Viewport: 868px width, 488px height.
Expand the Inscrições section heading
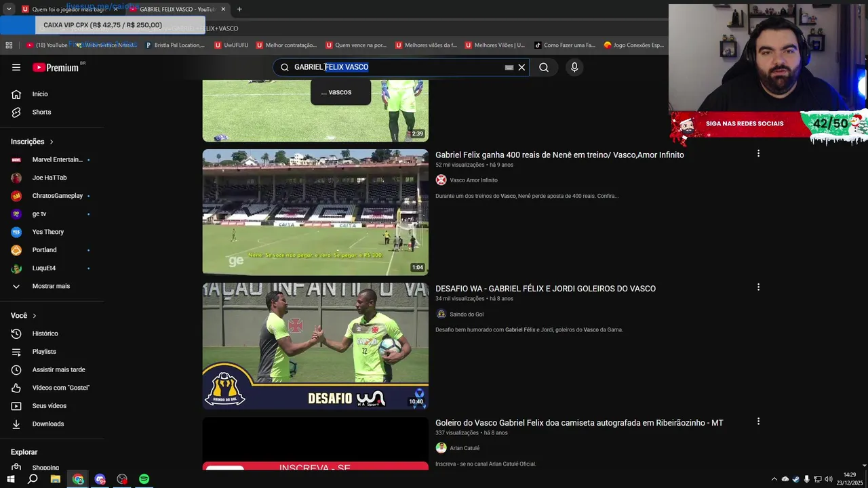pos(32,142)
